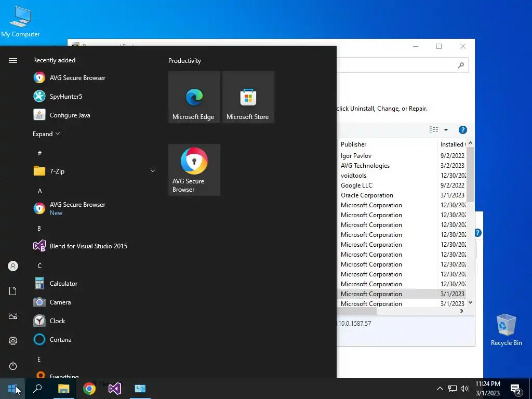Screen dimensions: 532x399
Task: Click the Microsoft Store tile
Action: (x=248, y=97)
